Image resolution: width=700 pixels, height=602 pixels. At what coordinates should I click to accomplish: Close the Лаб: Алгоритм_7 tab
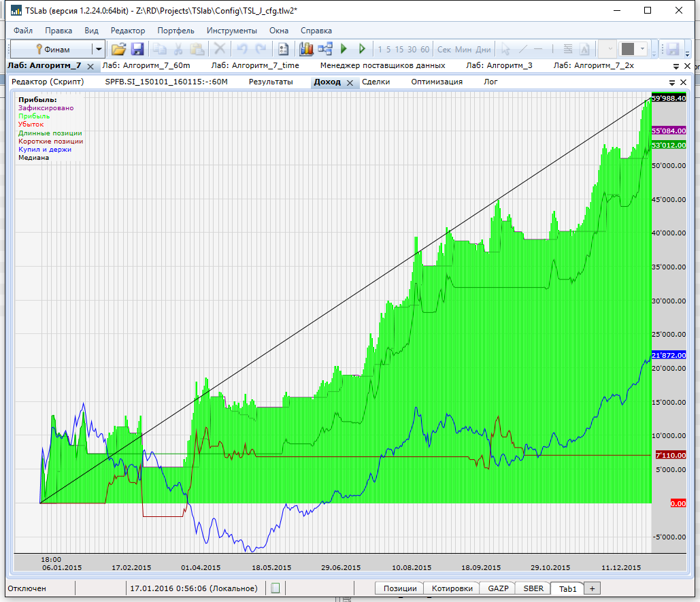(x=90, y=66)
